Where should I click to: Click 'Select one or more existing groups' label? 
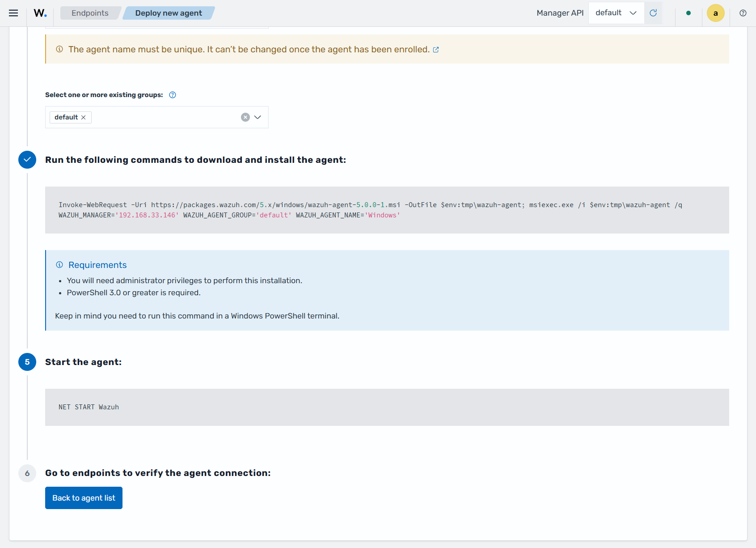(x=104, y=95)
